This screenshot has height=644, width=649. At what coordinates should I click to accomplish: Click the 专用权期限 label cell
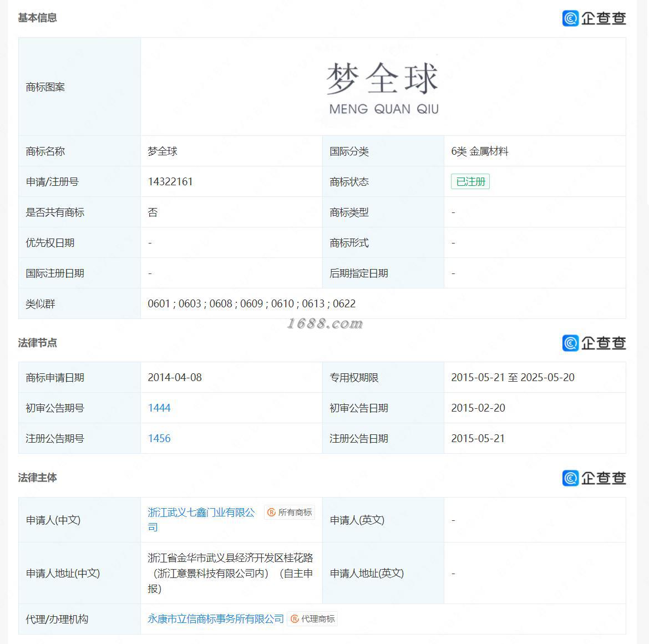tap(383, 377)
